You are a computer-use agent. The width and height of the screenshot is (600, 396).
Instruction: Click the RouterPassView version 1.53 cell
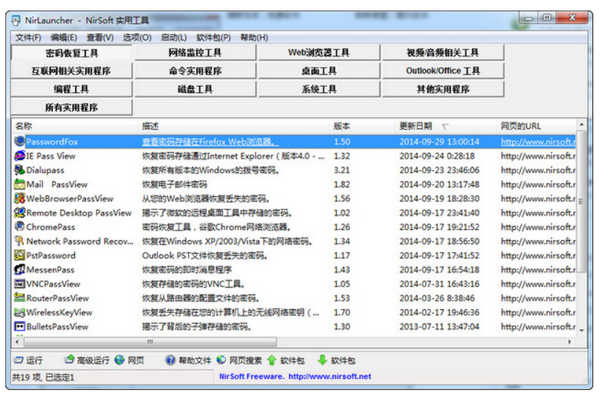tap(342, 298)
